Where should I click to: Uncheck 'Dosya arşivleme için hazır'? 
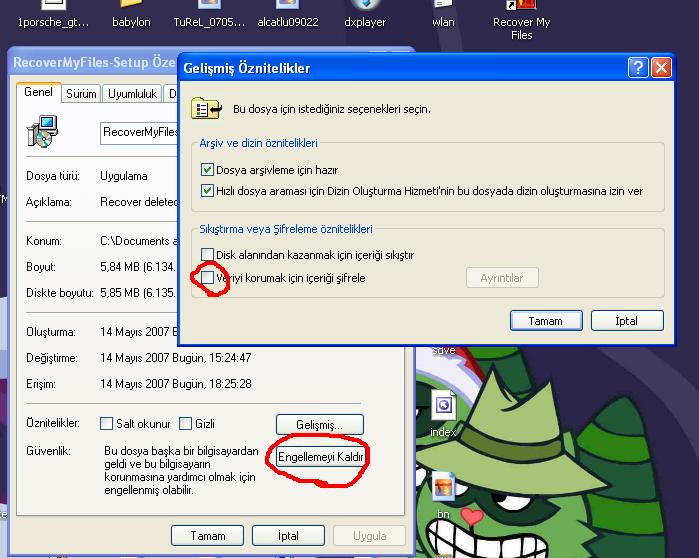pos(208,171)
